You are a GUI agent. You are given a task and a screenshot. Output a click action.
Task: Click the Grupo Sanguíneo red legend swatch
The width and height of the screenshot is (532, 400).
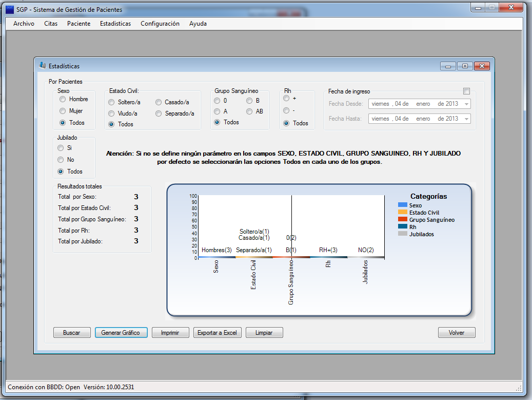point(402,219)
